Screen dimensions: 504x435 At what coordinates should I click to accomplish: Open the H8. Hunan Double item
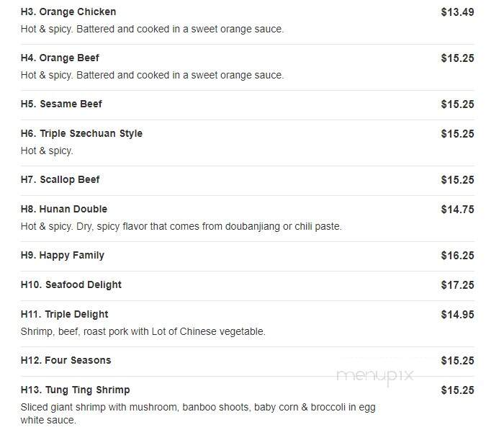click(64, 209)
